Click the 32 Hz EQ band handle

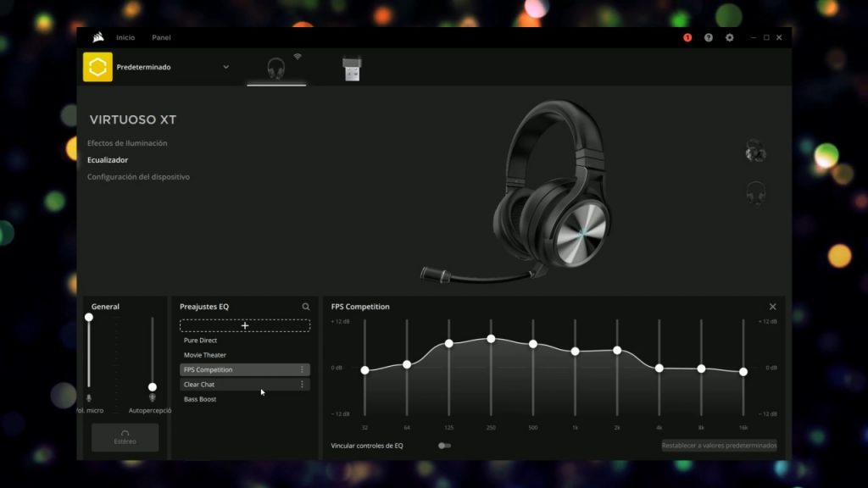364,370
